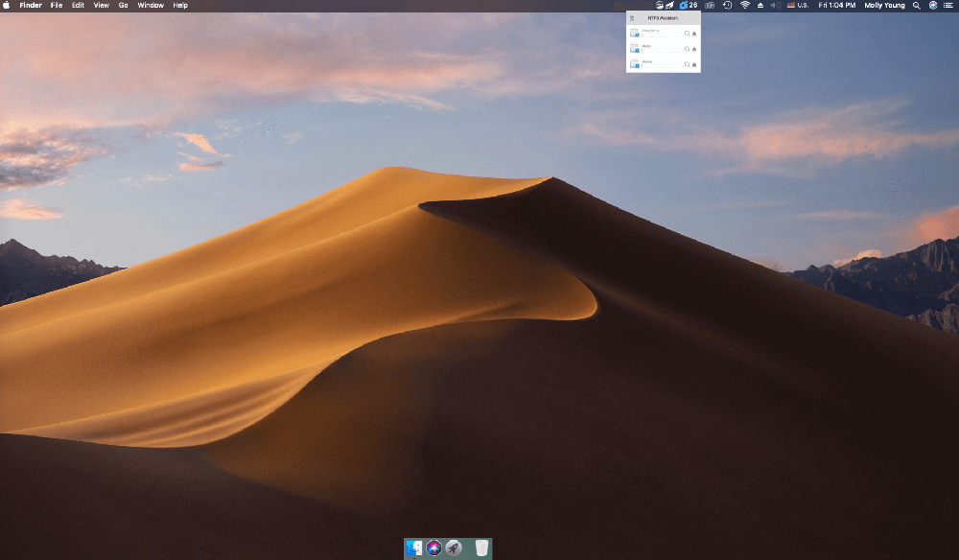Launch Siri from the Dock

[x=433, y=548]
